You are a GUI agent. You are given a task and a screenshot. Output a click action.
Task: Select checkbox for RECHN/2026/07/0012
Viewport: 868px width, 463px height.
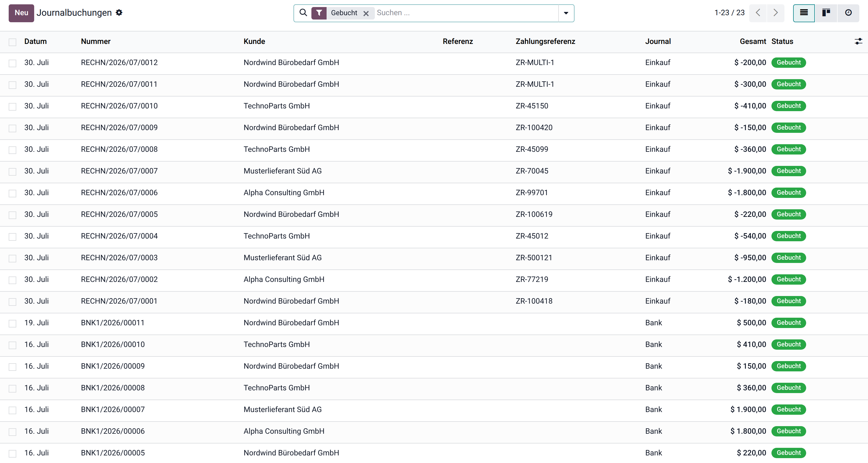[12, 63]
